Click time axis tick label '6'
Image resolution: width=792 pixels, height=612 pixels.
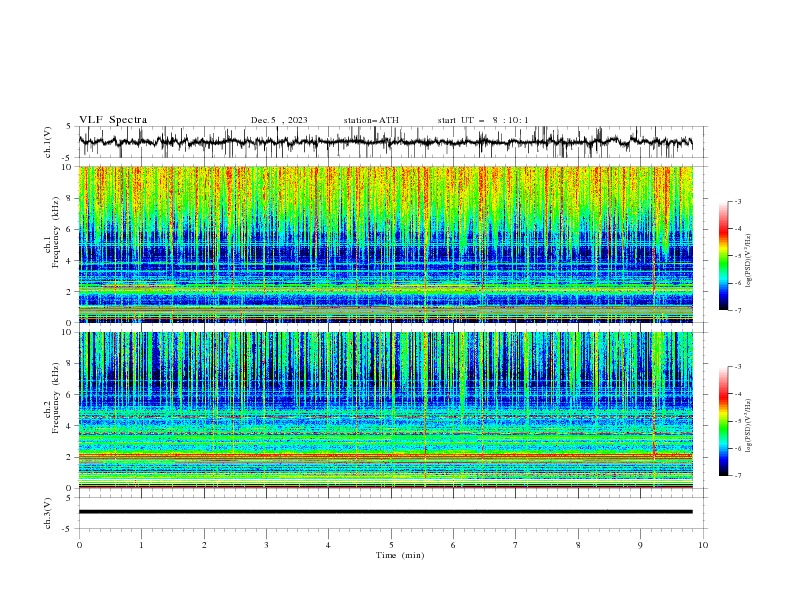tap(453, 545)
